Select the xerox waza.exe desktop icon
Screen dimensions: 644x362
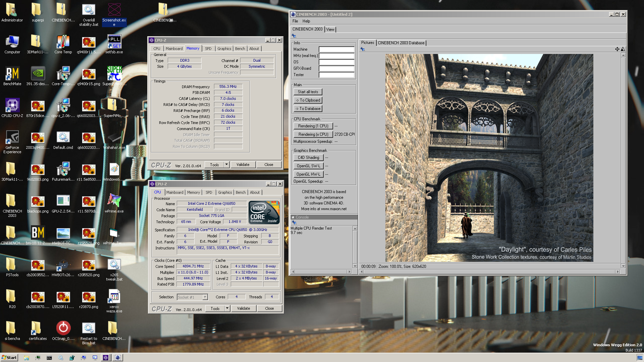point(114,302)
